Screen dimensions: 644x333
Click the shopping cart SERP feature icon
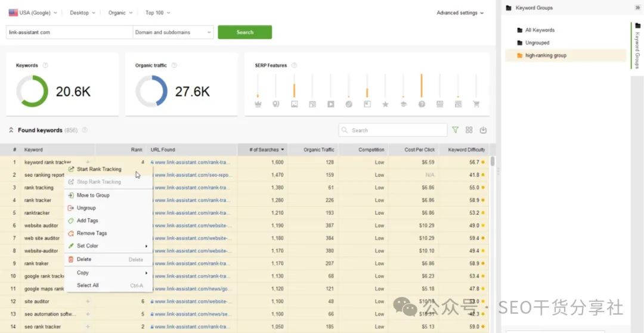point(476,104)
